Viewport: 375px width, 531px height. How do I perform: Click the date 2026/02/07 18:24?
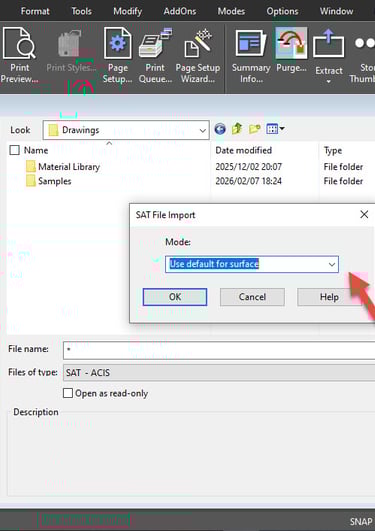249,181
